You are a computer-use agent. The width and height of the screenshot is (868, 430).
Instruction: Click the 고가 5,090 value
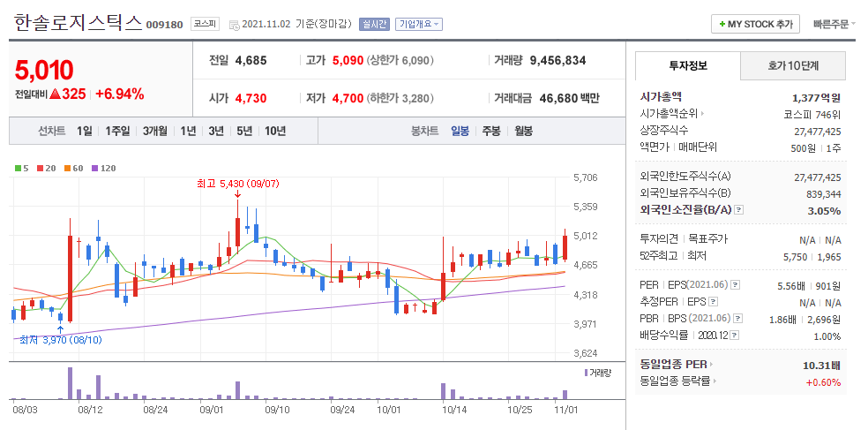click(x=348, y=60)
